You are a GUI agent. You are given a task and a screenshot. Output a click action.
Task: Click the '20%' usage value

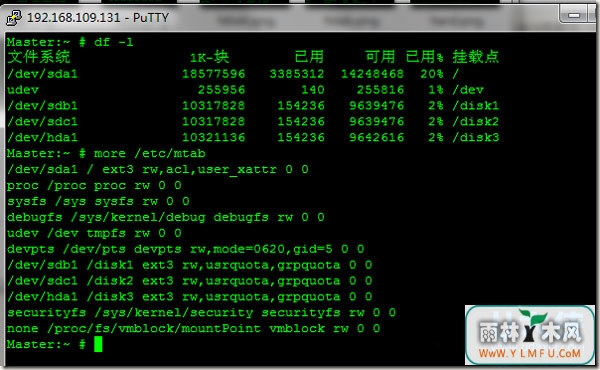[432, 73]
